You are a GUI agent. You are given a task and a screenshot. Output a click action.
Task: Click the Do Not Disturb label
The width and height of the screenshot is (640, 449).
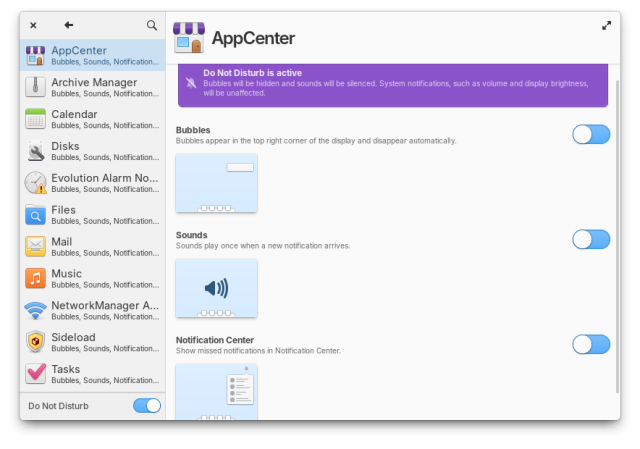[x=58, y=406]
